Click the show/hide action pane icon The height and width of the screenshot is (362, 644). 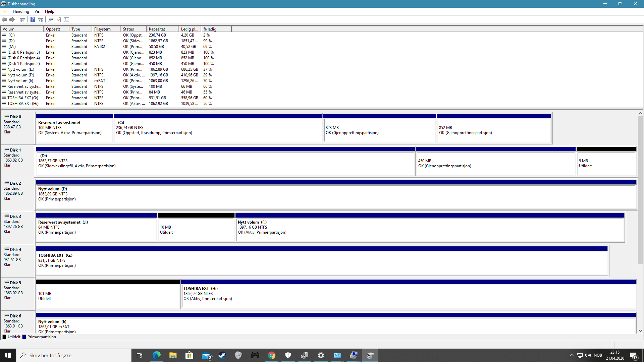pos(41,19)
